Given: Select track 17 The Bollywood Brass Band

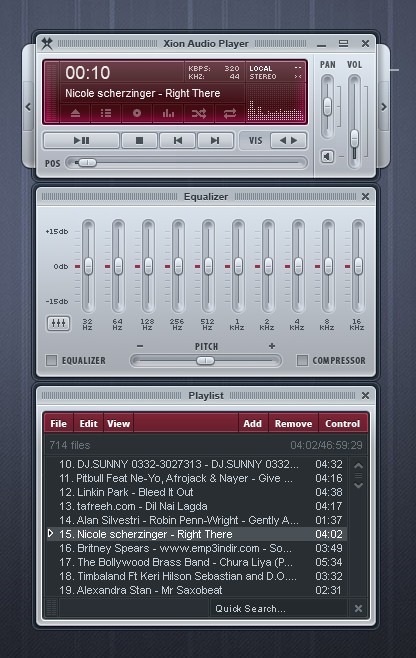Looking at the screenshot, I should [196, 562].
